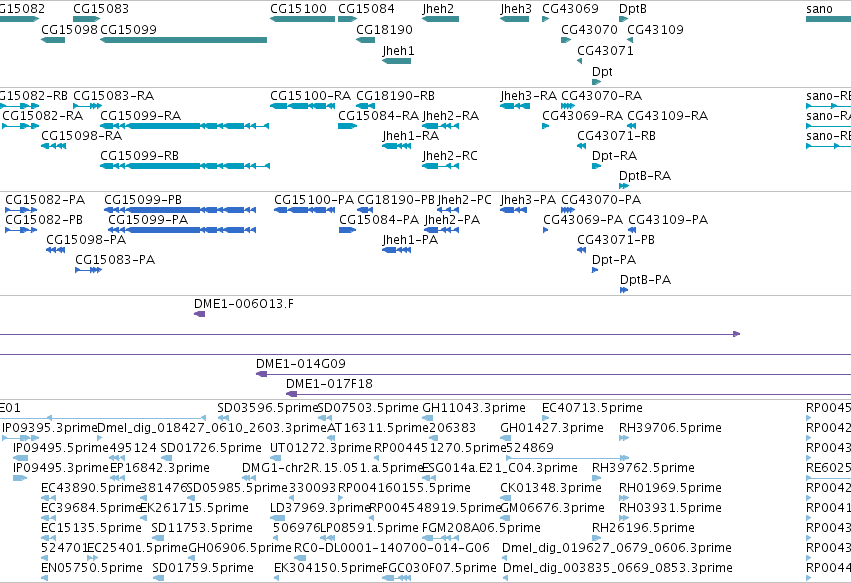Click transcript Jheh2-RC
851x583 pixels.
440,166
